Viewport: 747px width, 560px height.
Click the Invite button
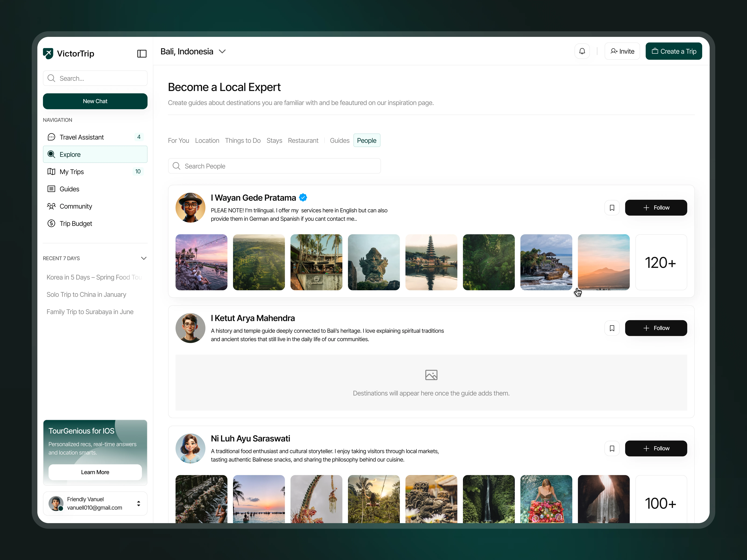tap(622, 51)
